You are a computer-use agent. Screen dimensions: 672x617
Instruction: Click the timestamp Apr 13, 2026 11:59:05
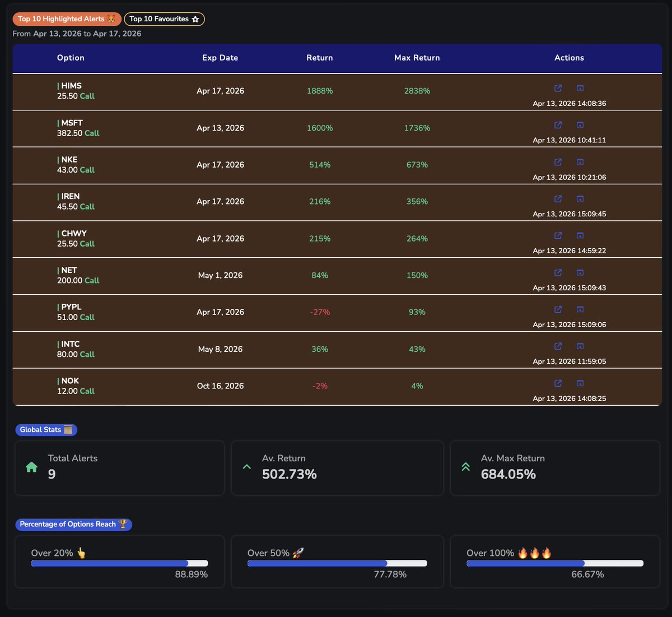tap(569, 361)
